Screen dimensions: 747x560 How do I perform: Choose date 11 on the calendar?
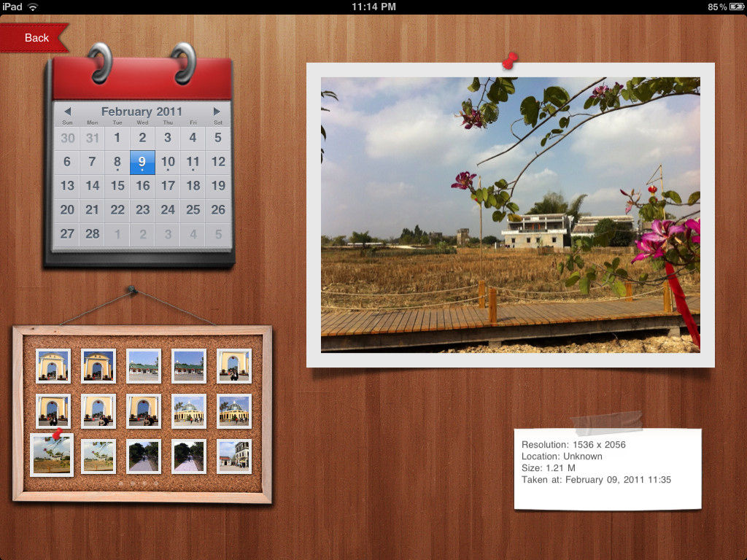pyautogui.click(x=193, y=162)
